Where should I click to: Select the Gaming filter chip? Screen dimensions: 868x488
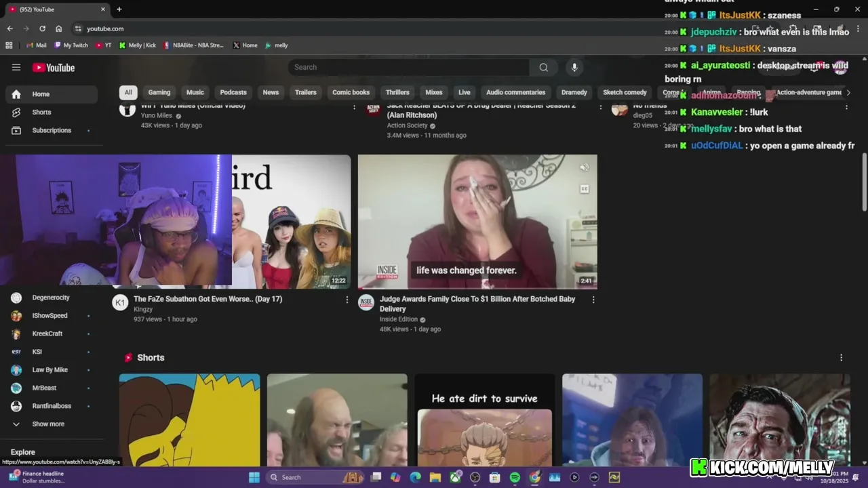(x=159, y=92)
